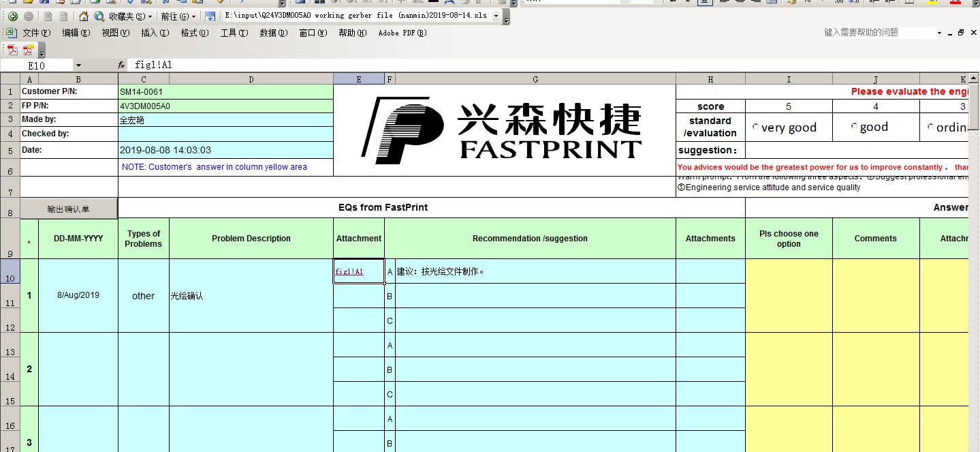980x452 pixels.
Task: Click the 键入需要帮助的问题 help box
Action: tap(879, 33)
